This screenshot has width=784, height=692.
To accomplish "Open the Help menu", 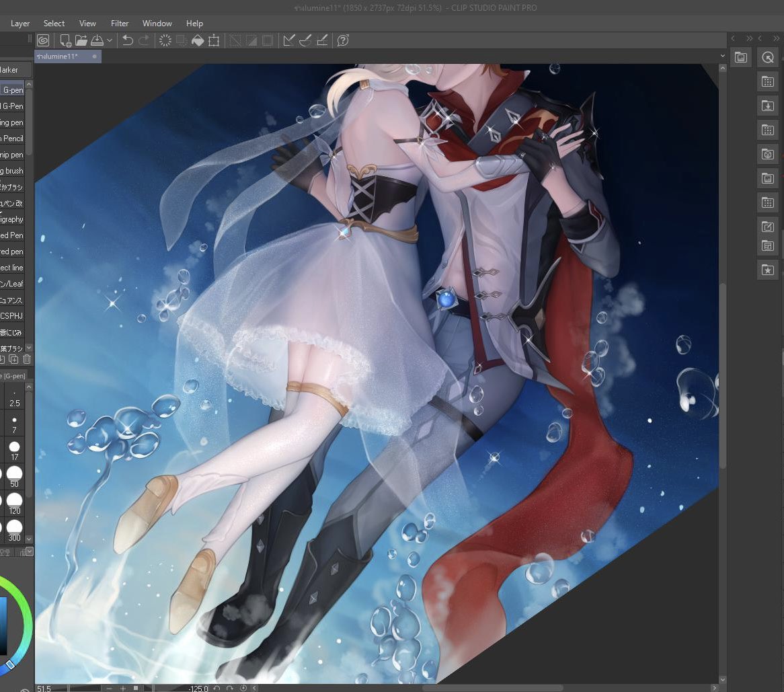I will point(194,24).
